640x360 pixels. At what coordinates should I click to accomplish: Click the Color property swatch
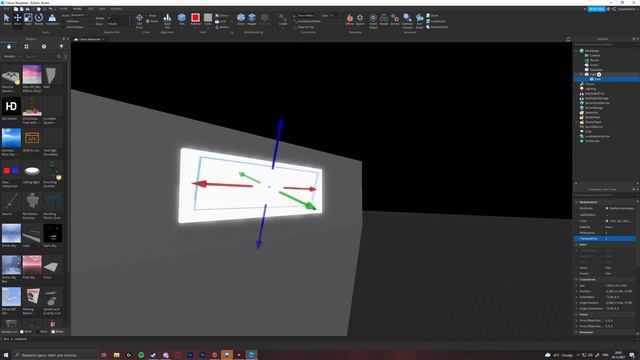click(607, 221)
